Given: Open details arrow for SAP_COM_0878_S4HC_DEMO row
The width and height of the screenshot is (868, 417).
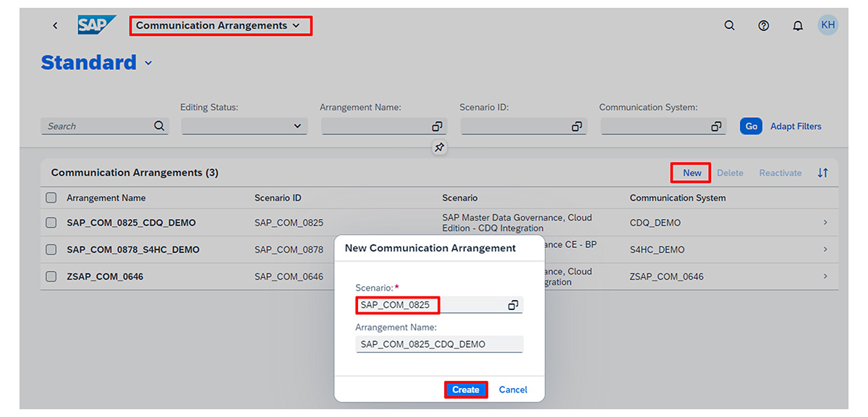Looking at the screenshot, I should click(825, 249).
